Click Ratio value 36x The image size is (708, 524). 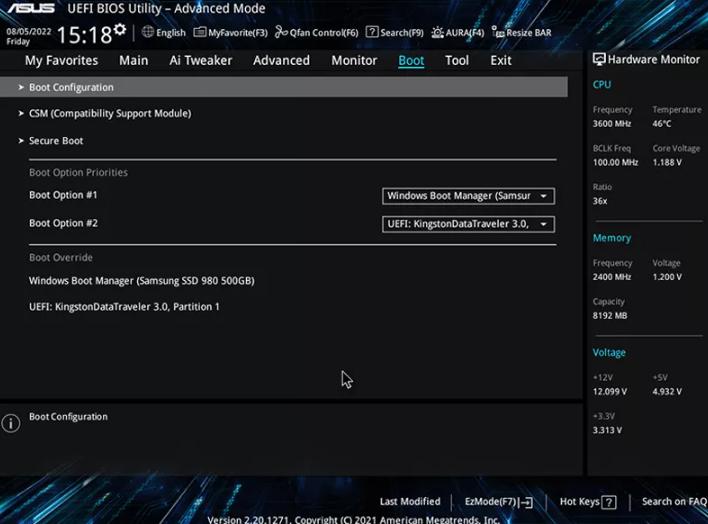(600, 201)
